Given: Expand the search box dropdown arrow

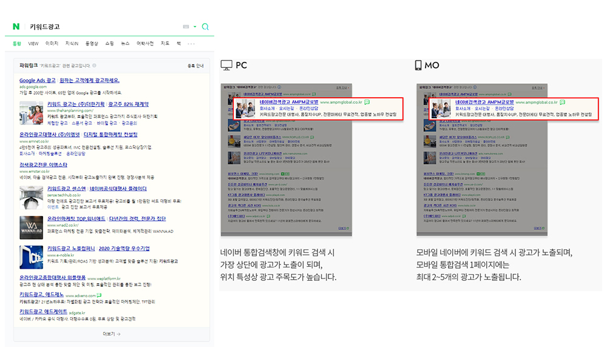Looking at the screenshot, I should 195,27.
